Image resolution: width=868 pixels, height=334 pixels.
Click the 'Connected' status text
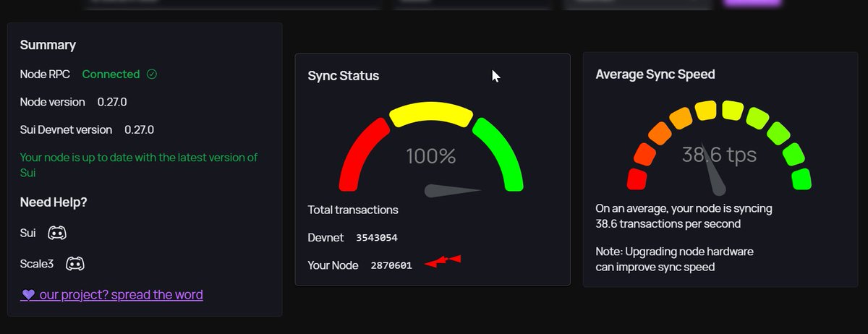tap(111, 74)
